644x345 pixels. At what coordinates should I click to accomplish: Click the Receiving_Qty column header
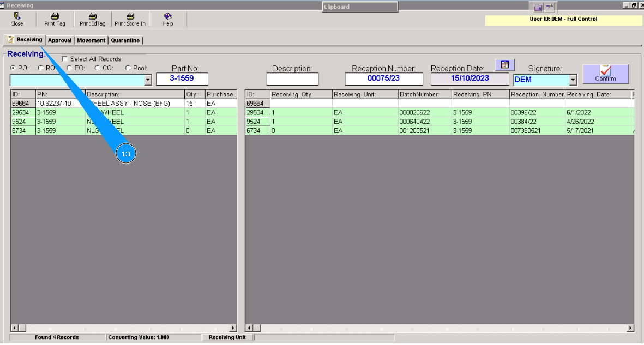[301, 94]
